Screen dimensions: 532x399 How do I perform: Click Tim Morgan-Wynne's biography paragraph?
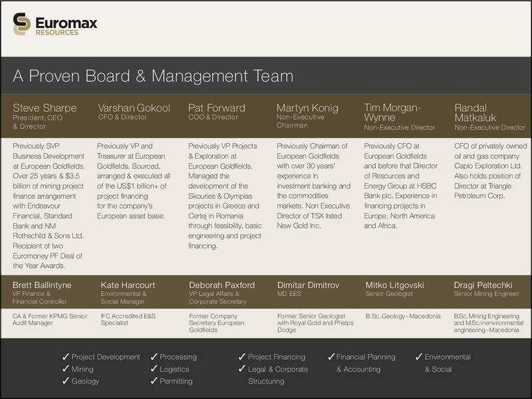401,186
